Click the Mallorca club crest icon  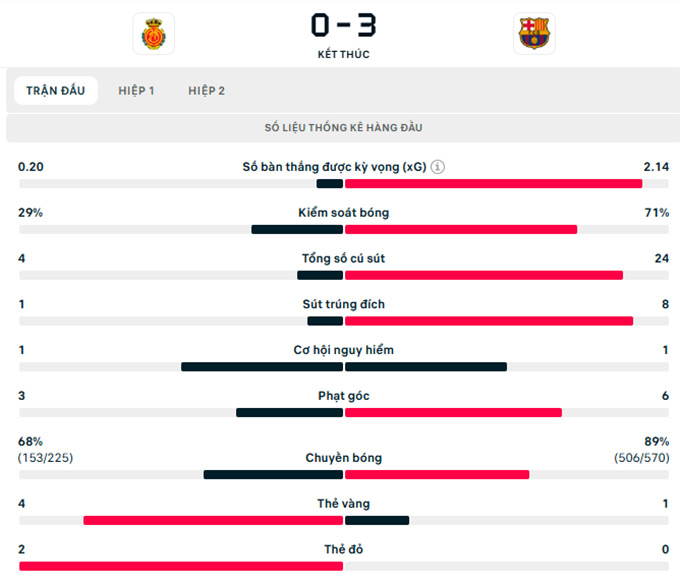154,33
